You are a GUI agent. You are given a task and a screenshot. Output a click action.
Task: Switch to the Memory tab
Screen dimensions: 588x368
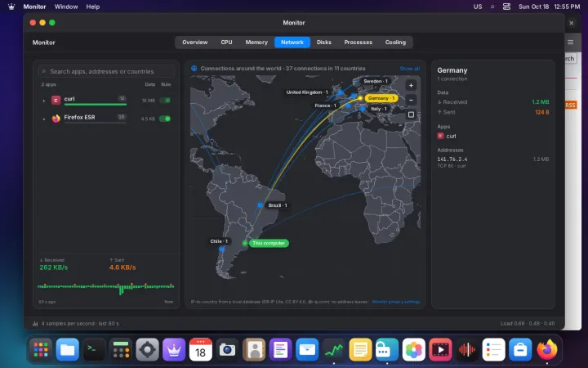pos(256,42)
